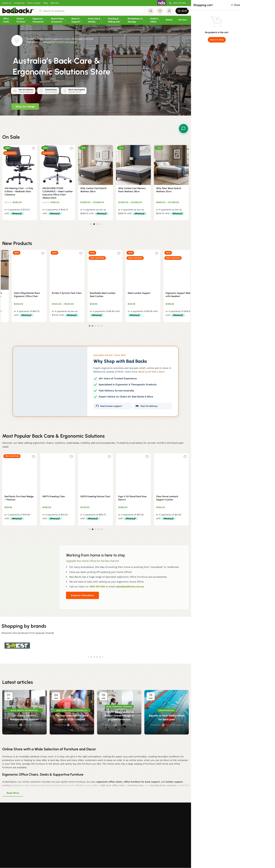Open the cart showing $0.00
Image resolution: width=275 pixels, height=868 pixels.
point(182,11)
